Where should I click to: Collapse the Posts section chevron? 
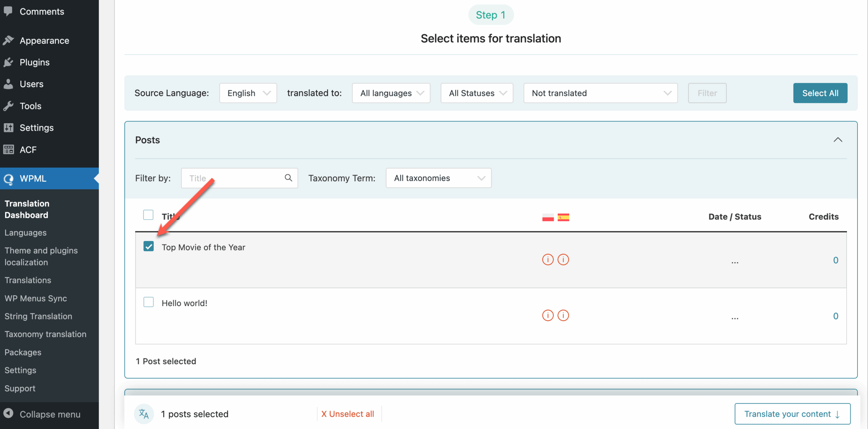(838, 140)
